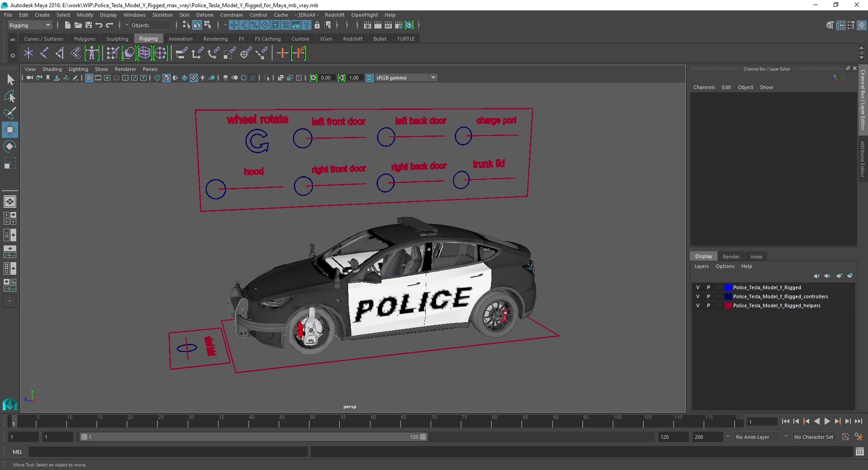This screenshot has width=868, height=470.
Task: Click the time range slider bar
Action: [x=253, y=437]
